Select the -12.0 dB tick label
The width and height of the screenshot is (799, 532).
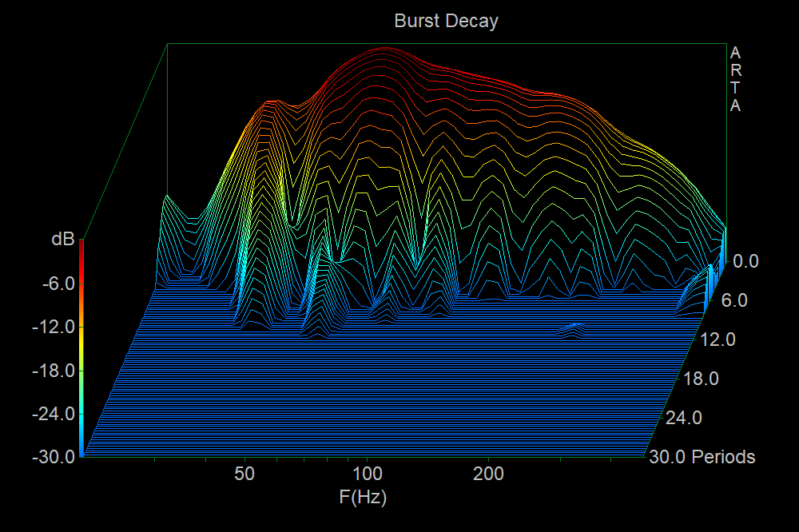pos(55,327)
